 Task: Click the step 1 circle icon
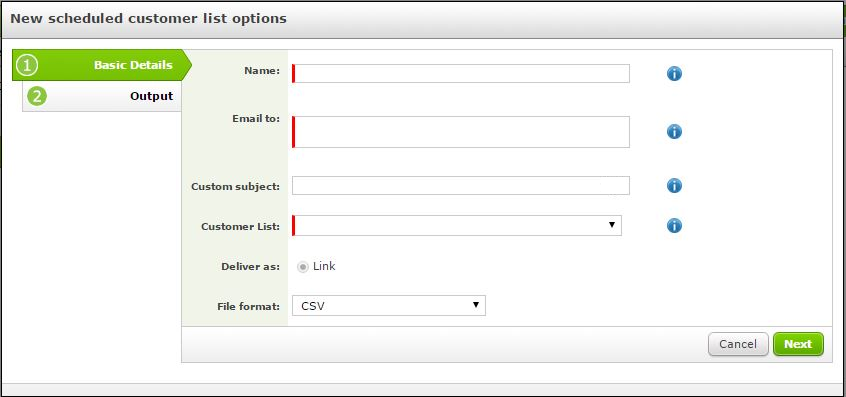coord(27,65)
